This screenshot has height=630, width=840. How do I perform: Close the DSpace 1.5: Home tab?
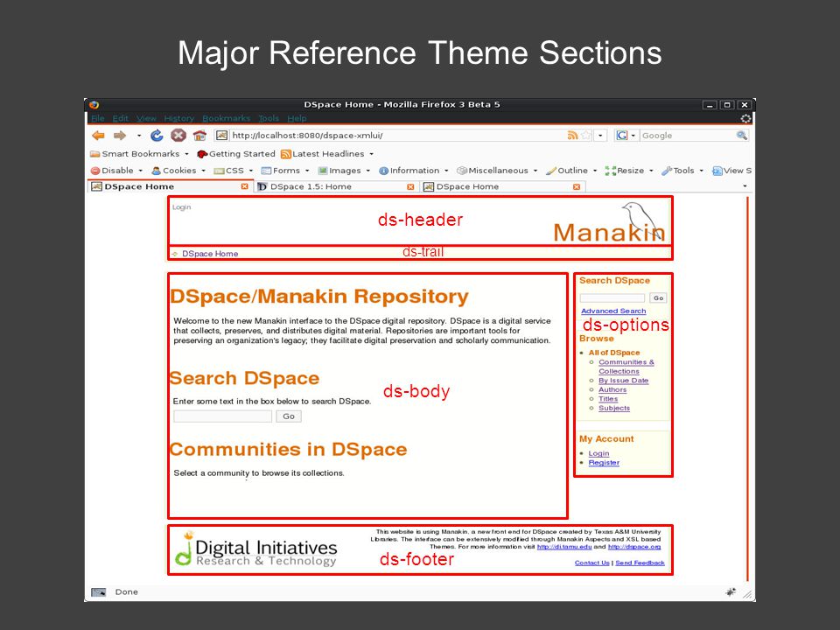[410, 186]
